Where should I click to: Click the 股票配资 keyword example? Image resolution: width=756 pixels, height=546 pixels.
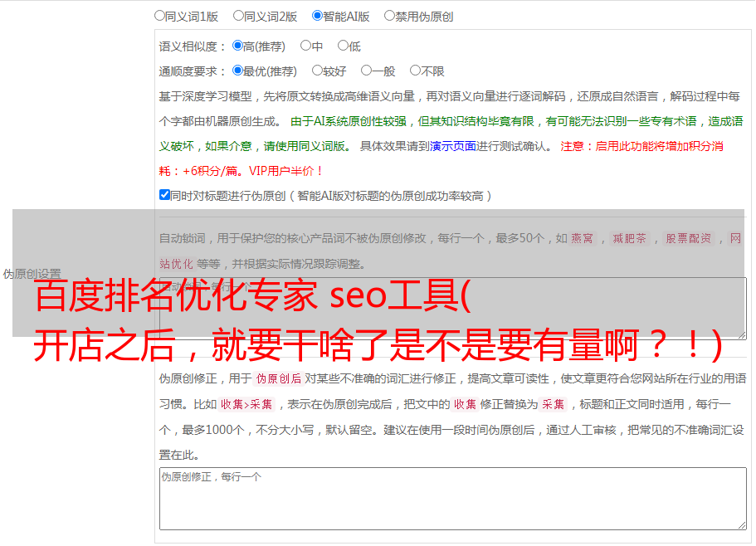tap(689, 238)
